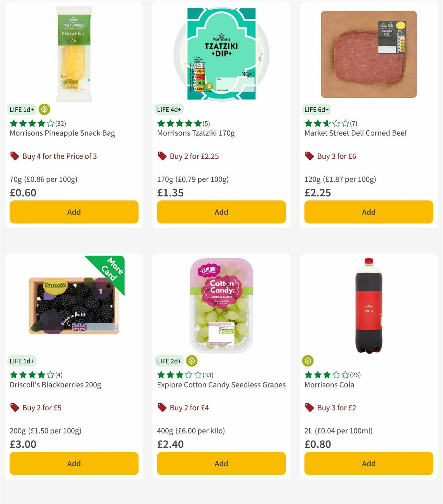Image resolution: width=443 pixels, height=504 pixels.
Task: Click the offer tag icon beside 'Buy 3 for £6'
Action: tap(309, 156)
